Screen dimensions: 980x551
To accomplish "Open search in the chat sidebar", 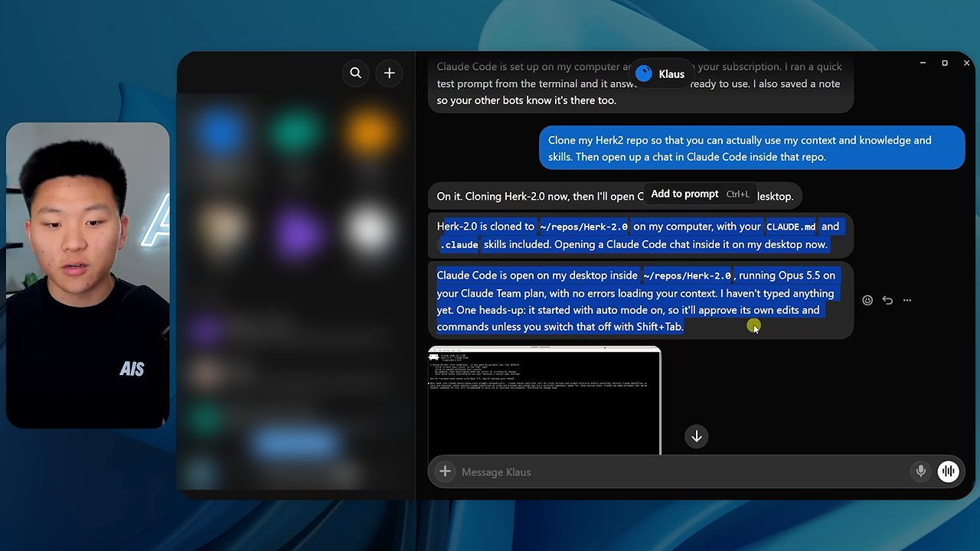I will pos(355,73).
